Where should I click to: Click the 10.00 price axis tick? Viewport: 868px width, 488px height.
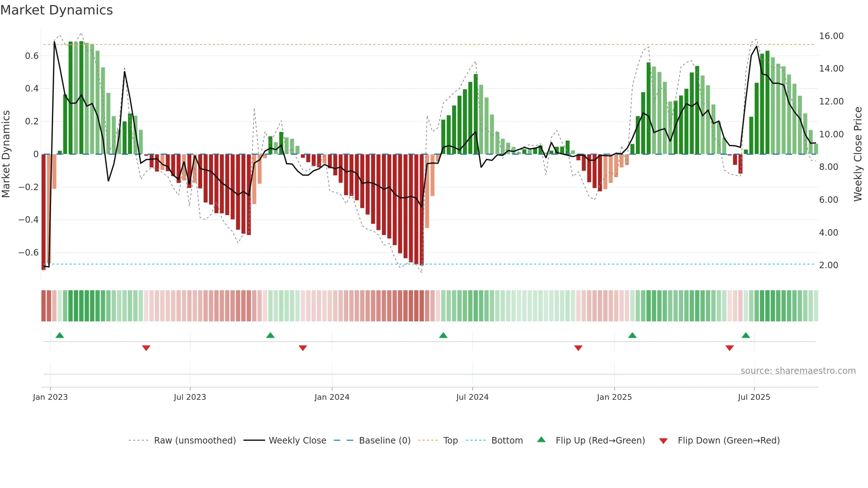(831, 134)
